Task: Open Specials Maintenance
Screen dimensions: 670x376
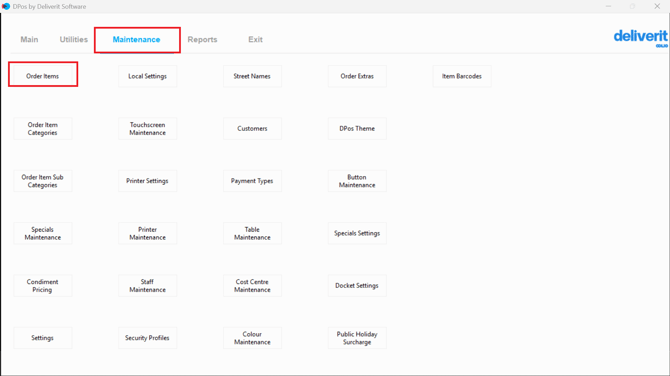Action: 43,233
